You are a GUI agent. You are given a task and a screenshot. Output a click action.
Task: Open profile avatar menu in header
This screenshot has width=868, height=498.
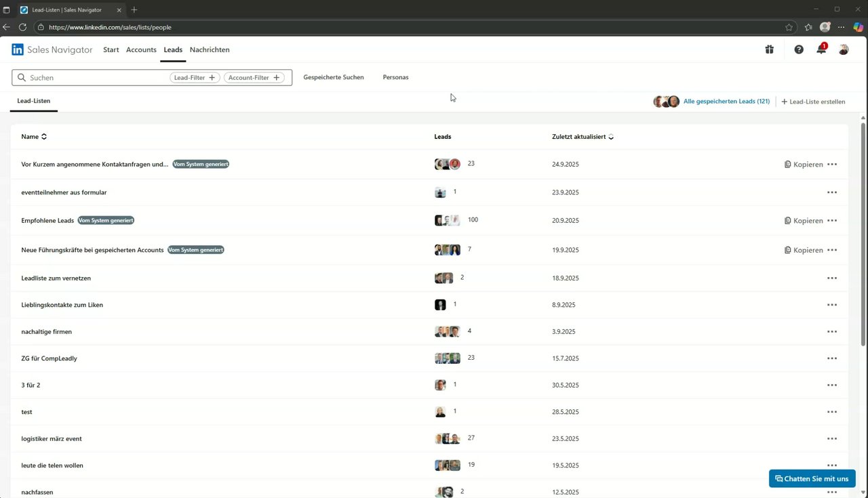[844, 49]
